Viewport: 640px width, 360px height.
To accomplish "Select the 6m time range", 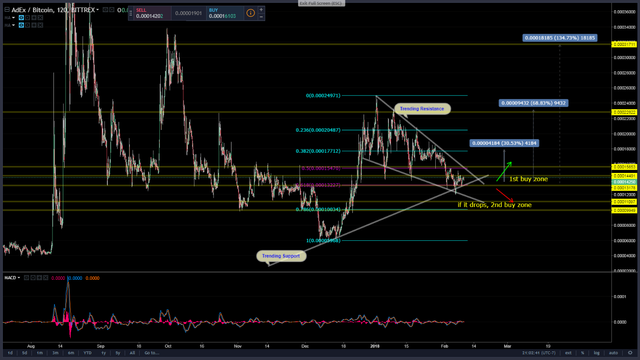I will point(71,353).
